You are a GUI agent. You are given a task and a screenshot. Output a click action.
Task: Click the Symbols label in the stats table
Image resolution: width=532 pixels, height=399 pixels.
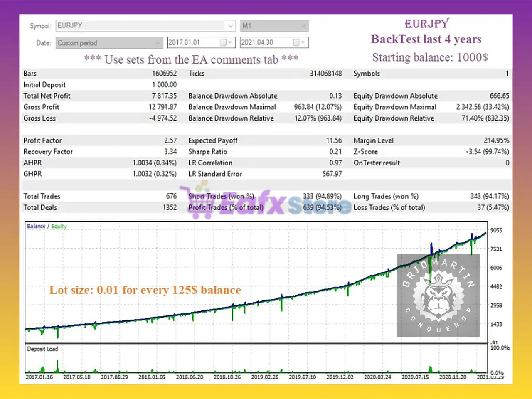click(x=367, y=74)
